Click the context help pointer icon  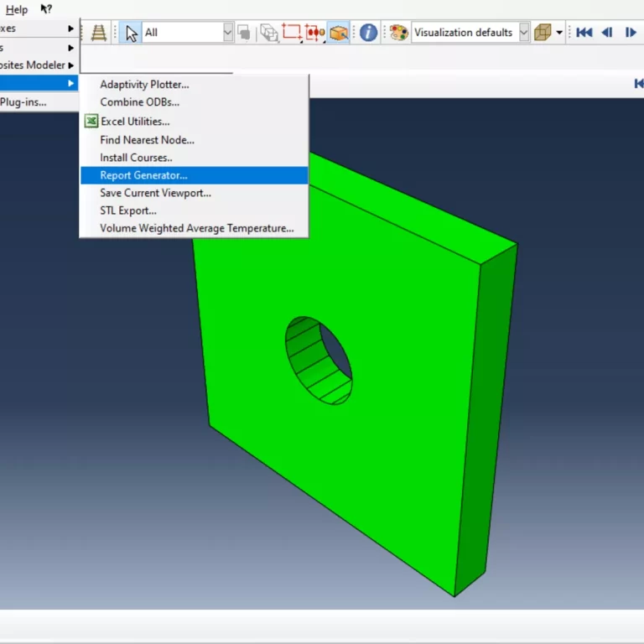[x=46, y=9]
